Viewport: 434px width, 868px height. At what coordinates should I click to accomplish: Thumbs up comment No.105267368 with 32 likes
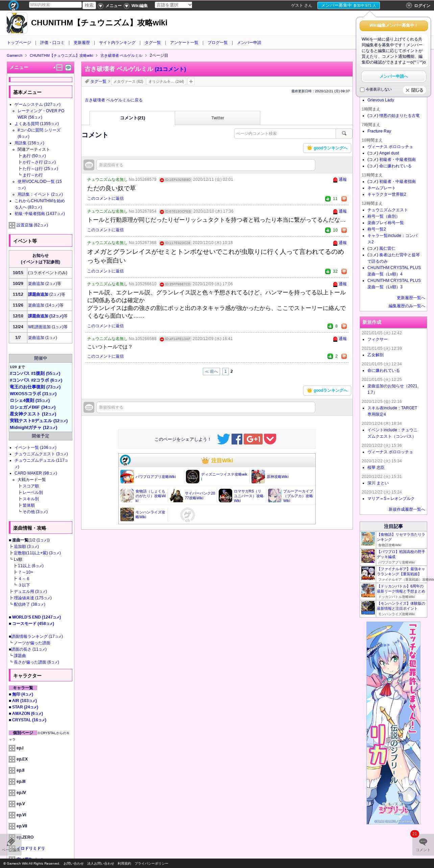click(328, 271)
